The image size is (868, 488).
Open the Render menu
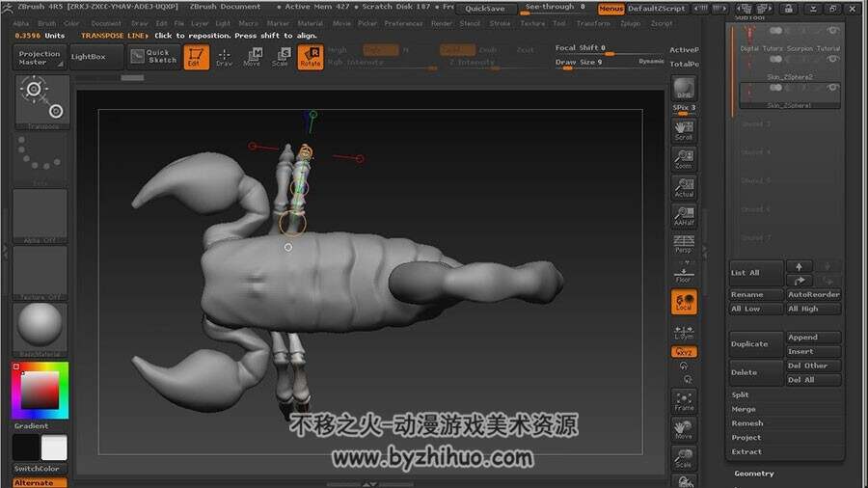tap(442, 23)
